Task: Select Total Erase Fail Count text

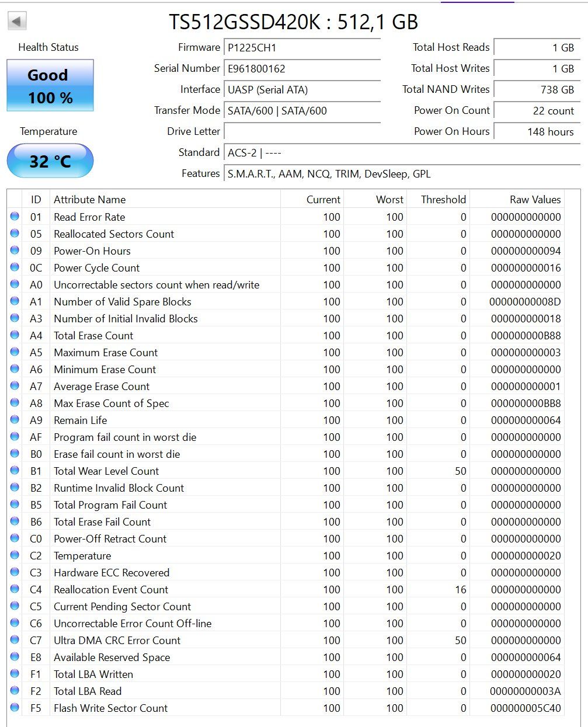Action: (x=102, y=521)
